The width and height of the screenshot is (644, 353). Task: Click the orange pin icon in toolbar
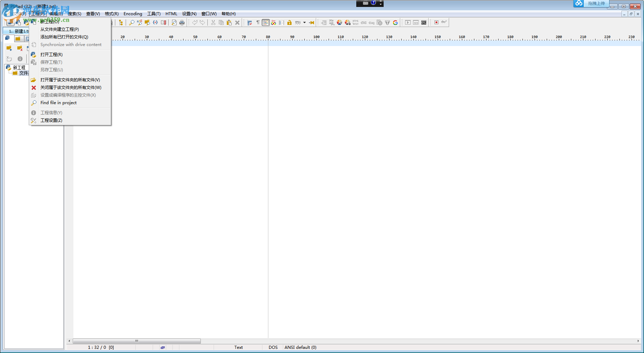pyautogui.click(x=312, y=22)
